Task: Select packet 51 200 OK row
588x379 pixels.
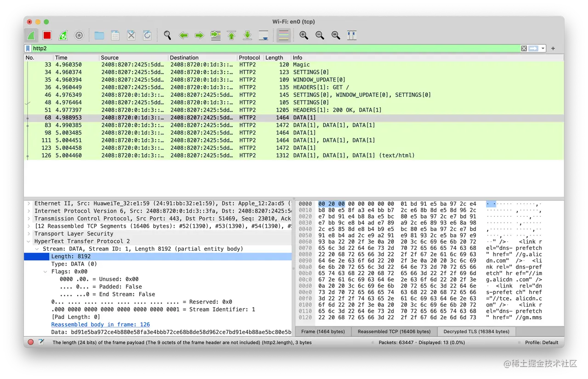Action: (x=294, y=110)
